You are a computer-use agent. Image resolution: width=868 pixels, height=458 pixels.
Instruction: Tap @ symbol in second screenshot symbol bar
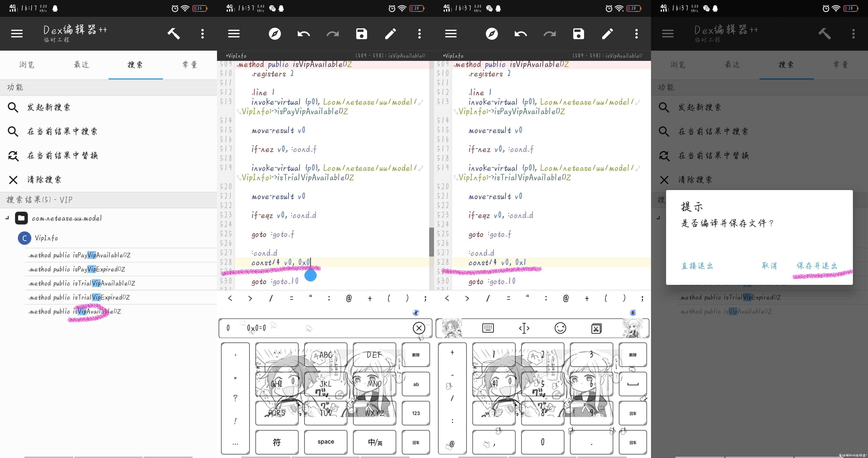pyautogui.click(x=349, y=298)
